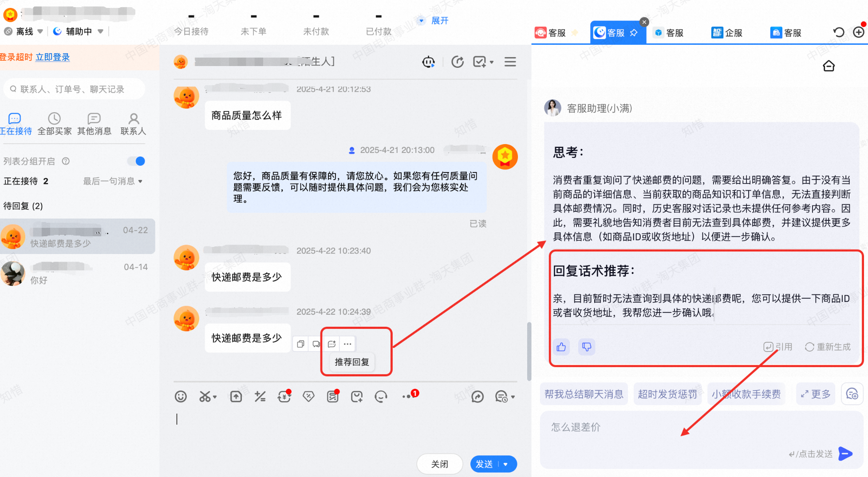Open the checkmark task dropdown in header

[x=491, y=62]
